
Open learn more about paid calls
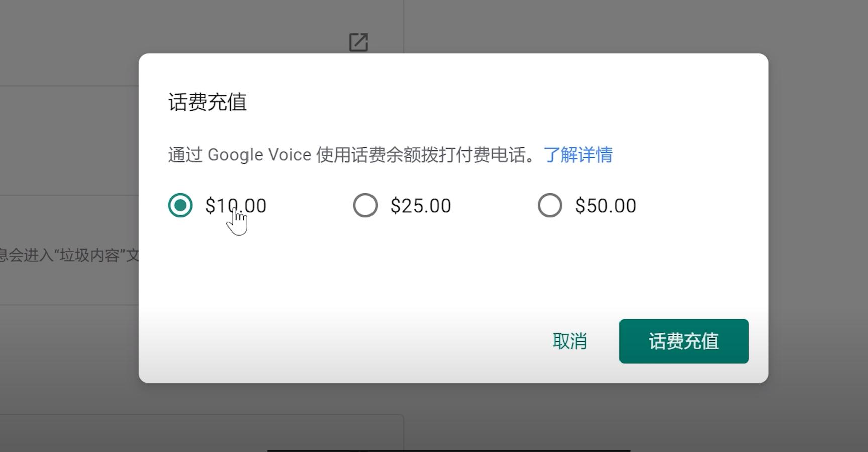(578, 155)
